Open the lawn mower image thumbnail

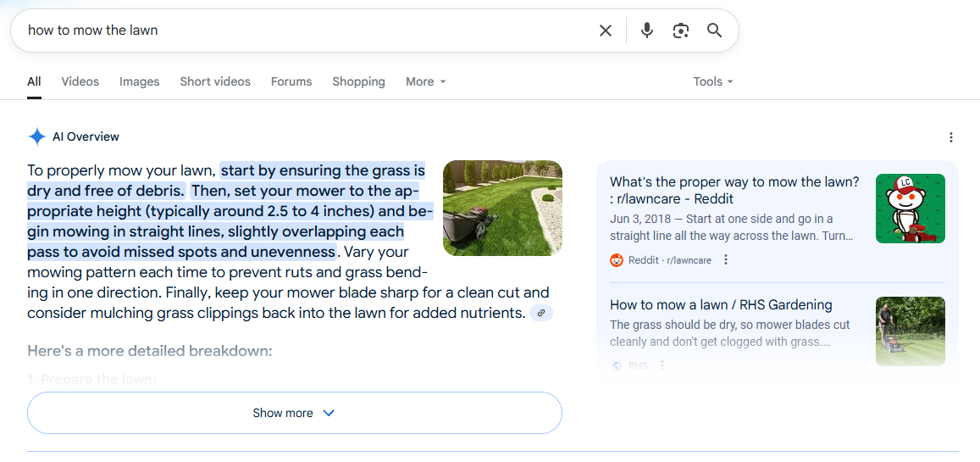click(502, 209)
